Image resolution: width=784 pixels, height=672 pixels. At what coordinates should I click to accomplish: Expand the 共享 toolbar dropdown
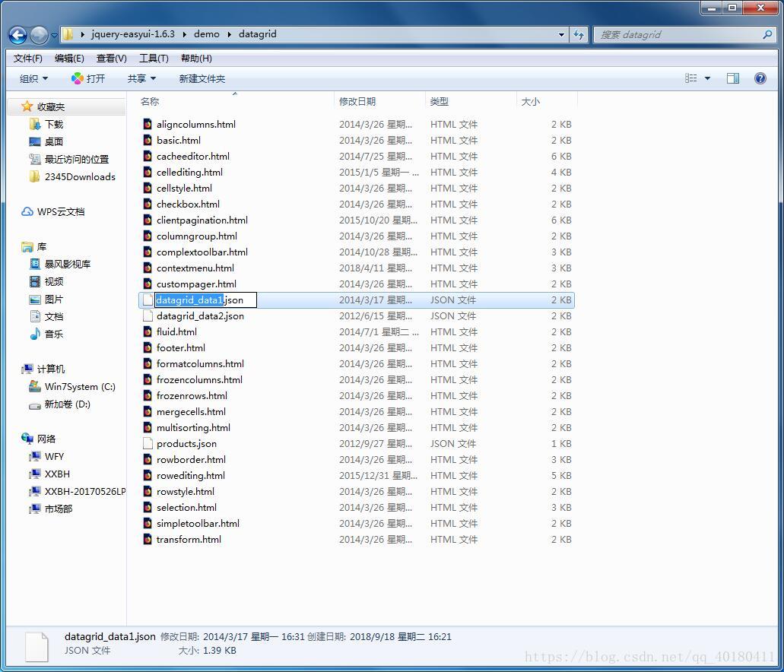tap(141, 78)
